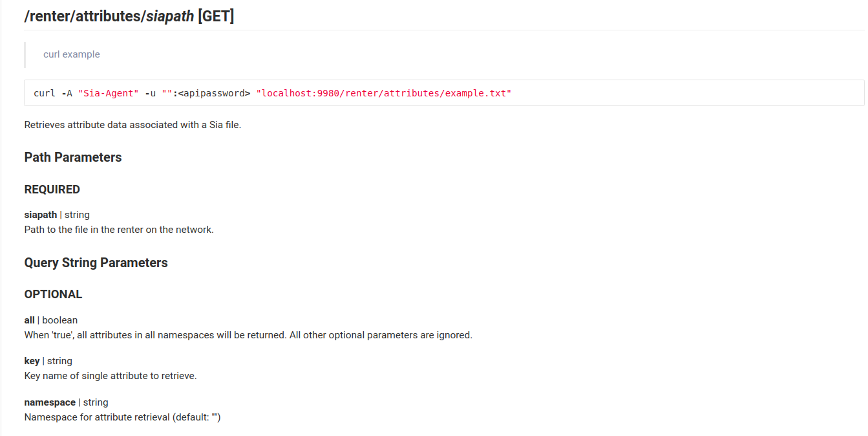Jump to the Query String Parameters heading
Image resolution: width=868 pixels, height=436 pixels.
click(x=96, y=263)
